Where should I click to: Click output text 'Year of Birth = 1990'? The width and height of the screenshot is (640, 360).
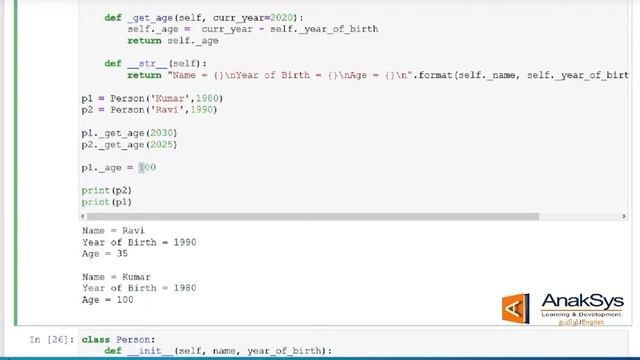[x=139, y=242]
